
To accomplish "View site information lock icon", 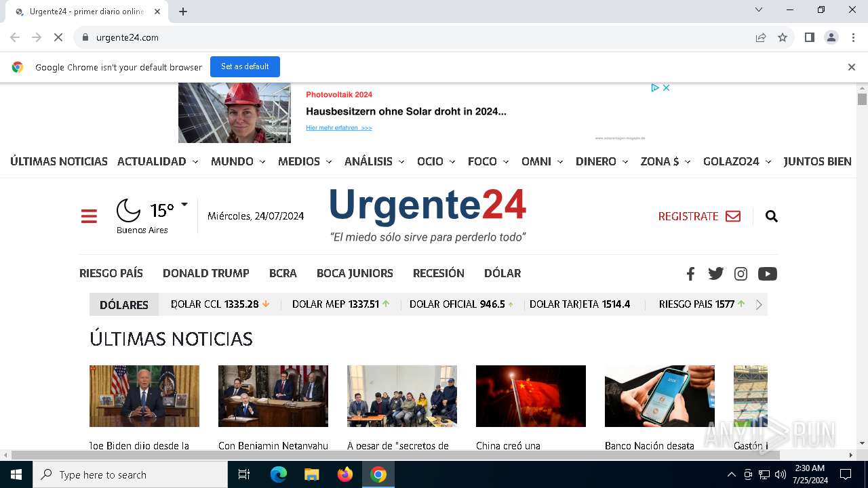I will [85, 37].
